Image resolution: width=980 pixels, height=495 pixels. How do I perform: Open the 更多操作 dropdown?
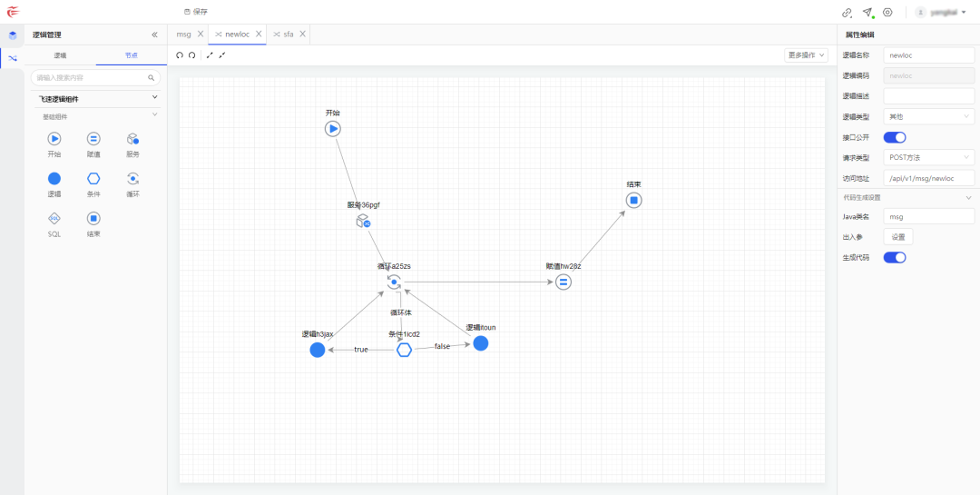click(807, 55)
